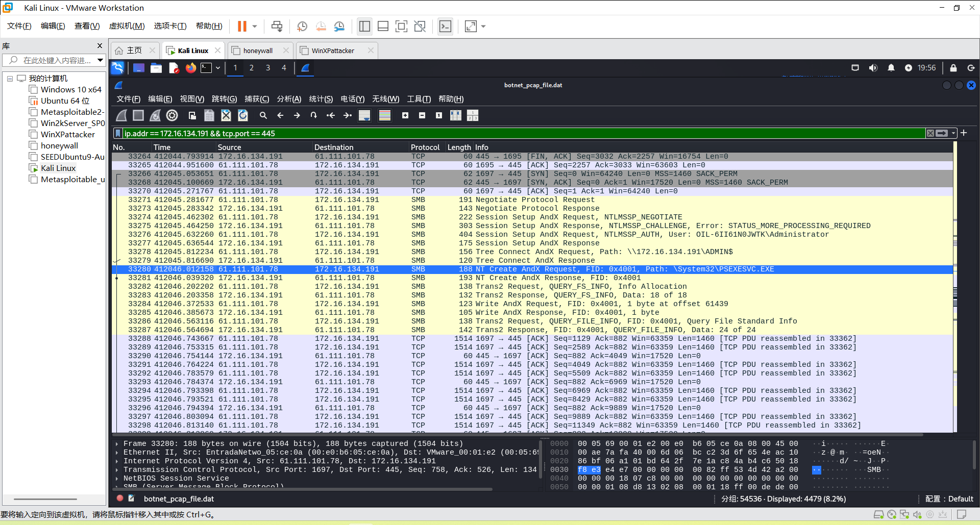This screenshot has width=980, height=525.
Task: Clear the display filter expression
Action: pyautogui.click(x=930, y=133)
